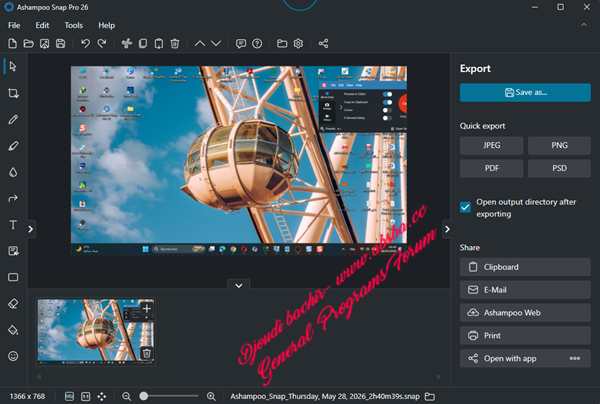Click Open with app button
The height and width of the screenshot is (404, 600).
click(x=525, y=358)
